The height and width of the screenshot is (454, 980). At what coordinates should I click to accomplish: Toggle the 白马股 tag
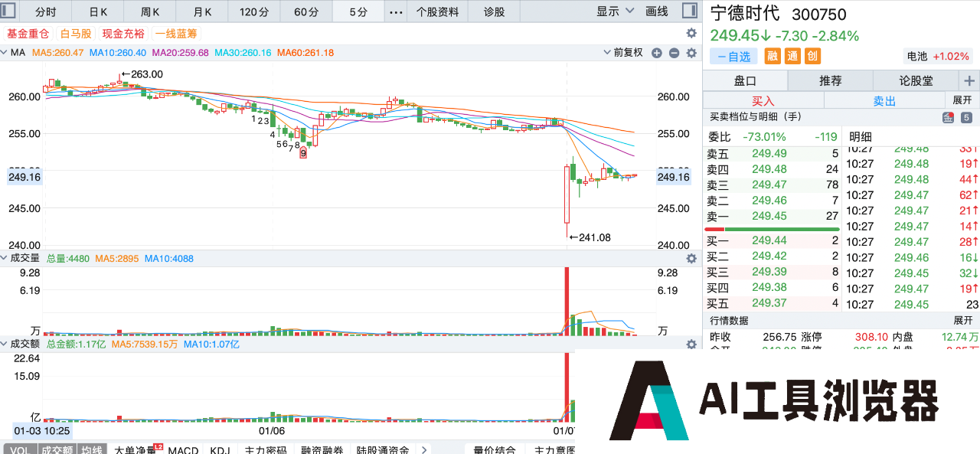(x=76, y=34)
